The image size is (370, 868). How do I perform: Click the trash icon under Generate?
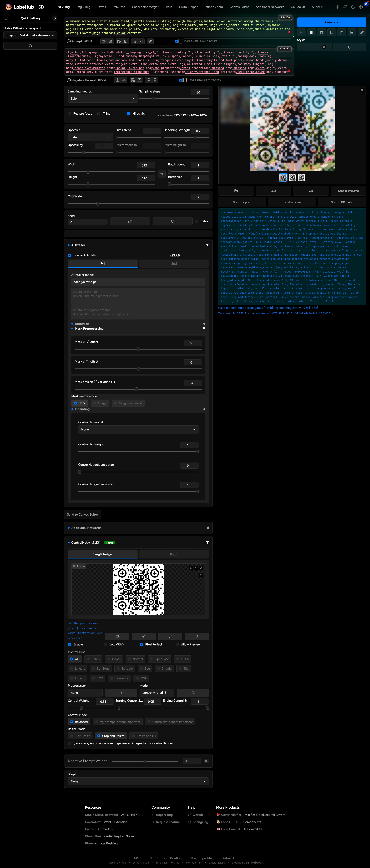[x=321, y=32]
